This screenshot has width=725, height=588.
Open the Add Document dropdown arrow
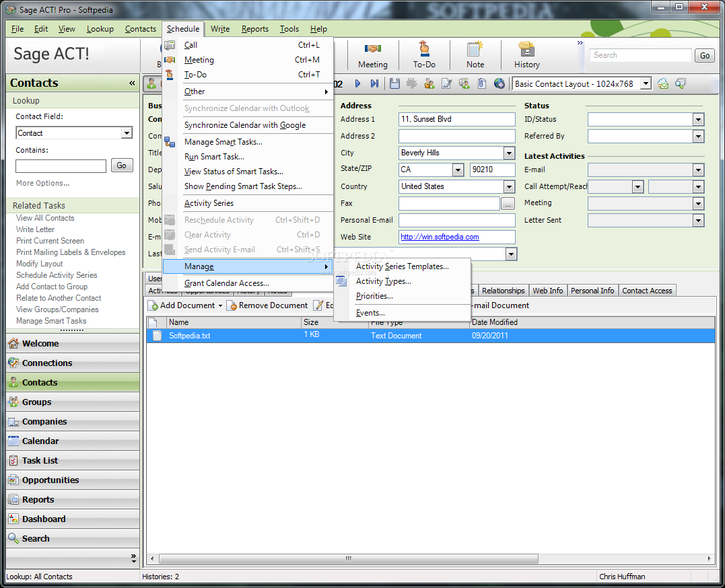[221, 305]
